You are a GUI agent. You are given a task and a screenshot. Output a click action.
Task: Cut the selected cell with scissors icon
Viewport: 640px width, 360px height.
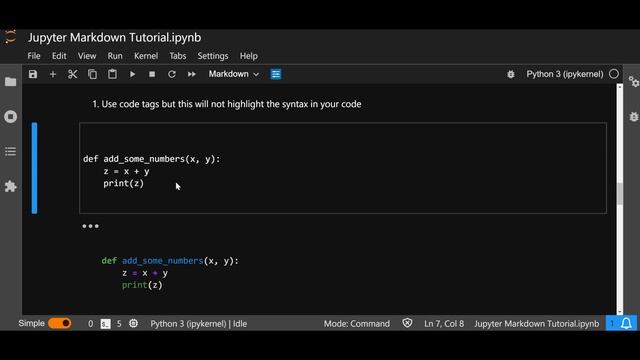click(x=72, y=74)
